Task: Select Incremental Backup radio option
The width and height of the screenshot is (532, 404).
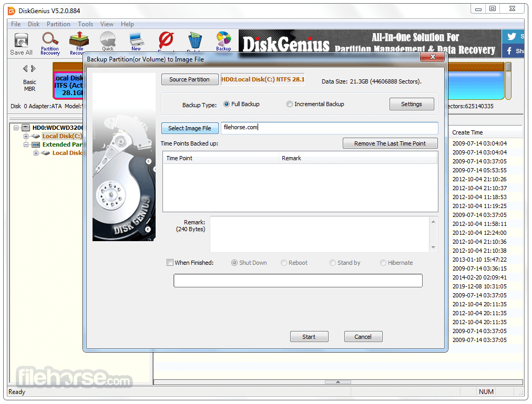Action: pos(290,104)
